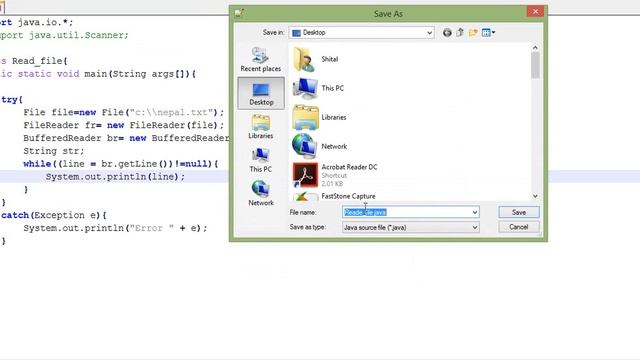Screen dimensions: 640x360
Task: Select the This PC icon in the file list
Action: [305, 88]
